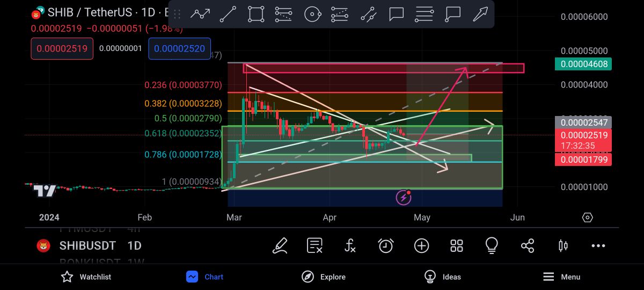Open the three-dots more options menu

(598, 246)
